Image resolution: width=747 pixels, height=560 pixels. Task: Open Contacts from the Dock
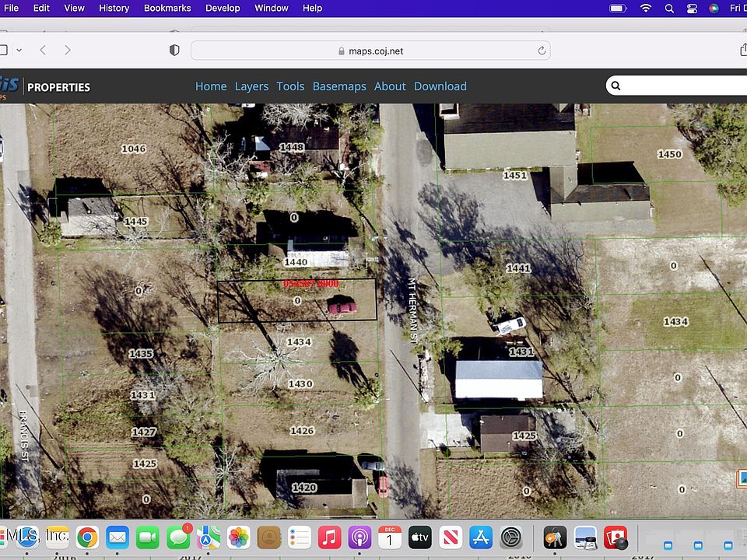(268, 538)
